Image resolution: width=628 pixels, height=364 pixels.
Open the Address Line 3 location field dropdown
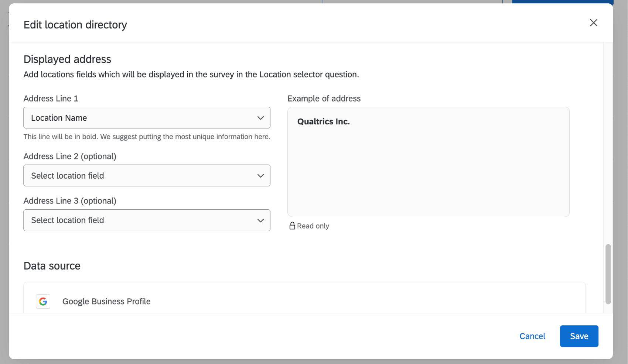point(147,220)
